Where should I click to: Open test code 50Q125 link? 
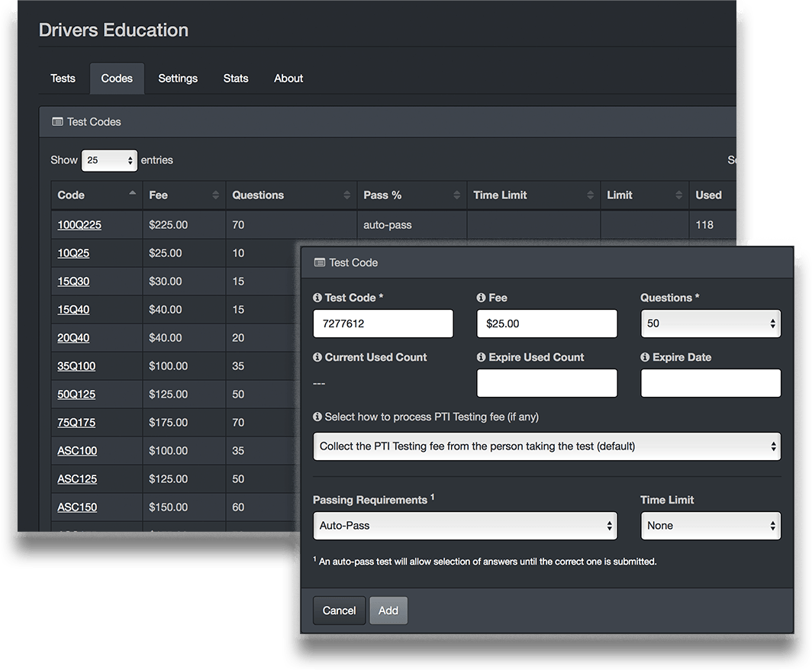pos(76,394)
